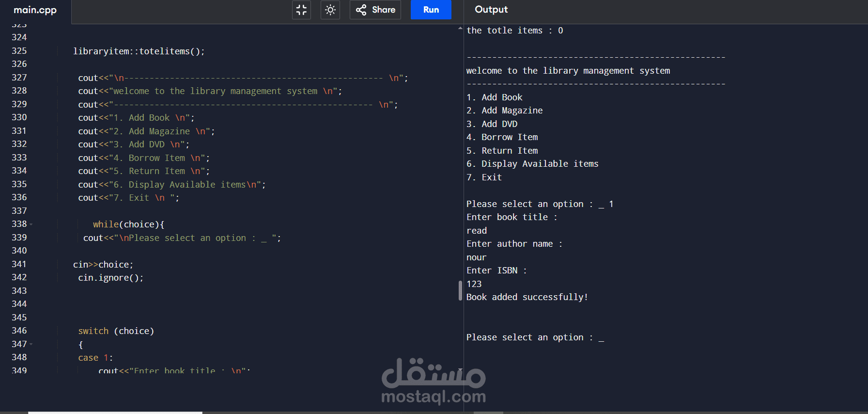
Task: Click the editor vertical scrollbar thumb
Action: (460, 291)
